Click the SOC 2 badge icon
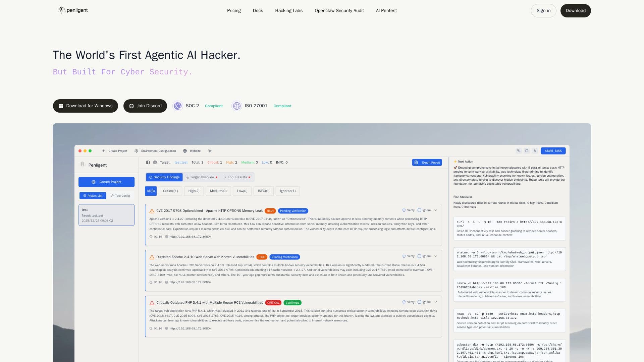644x362 pixels. coord(178,106)
